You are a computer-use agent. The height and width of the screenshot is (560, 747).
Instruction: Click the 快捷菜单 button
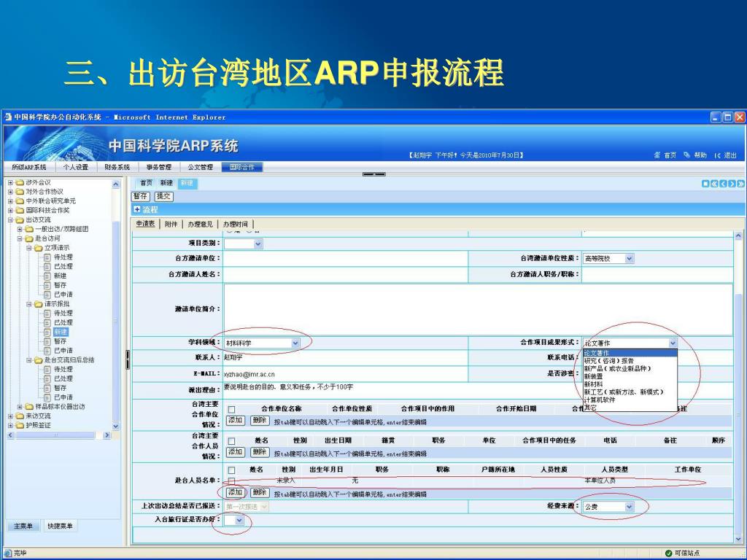pos(60,526)
